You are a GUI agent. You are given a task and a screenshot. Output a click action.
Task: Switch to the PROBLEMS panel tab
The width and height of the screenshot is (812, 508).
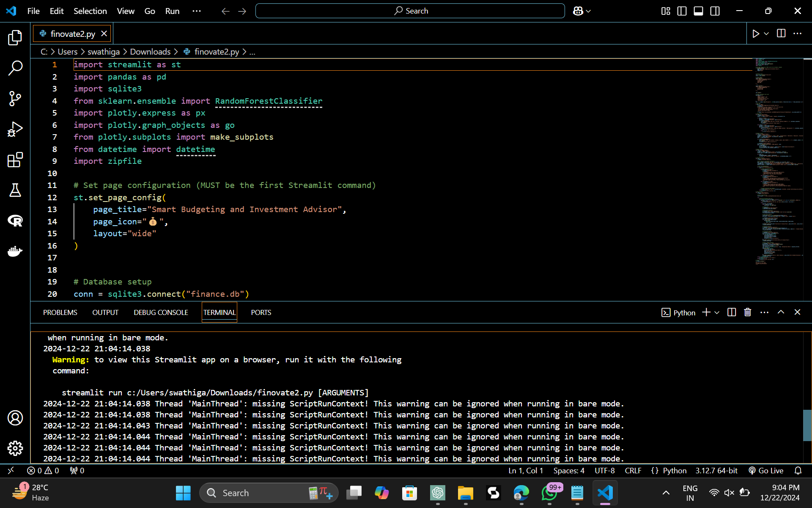pos(60,312)
